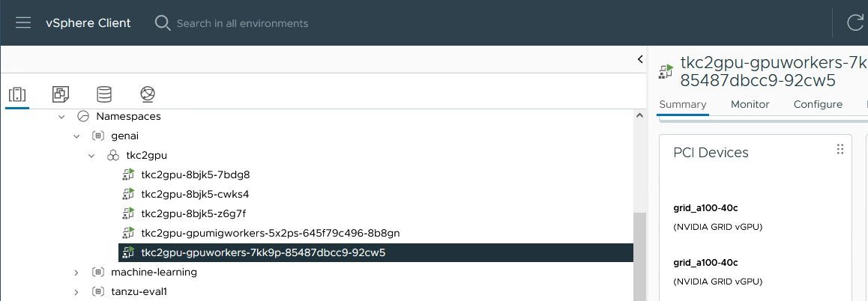Expand the machine-learning namespace
Image resolution: width=868 pixels, height=301 pixels.
click(x=76, y=273)
